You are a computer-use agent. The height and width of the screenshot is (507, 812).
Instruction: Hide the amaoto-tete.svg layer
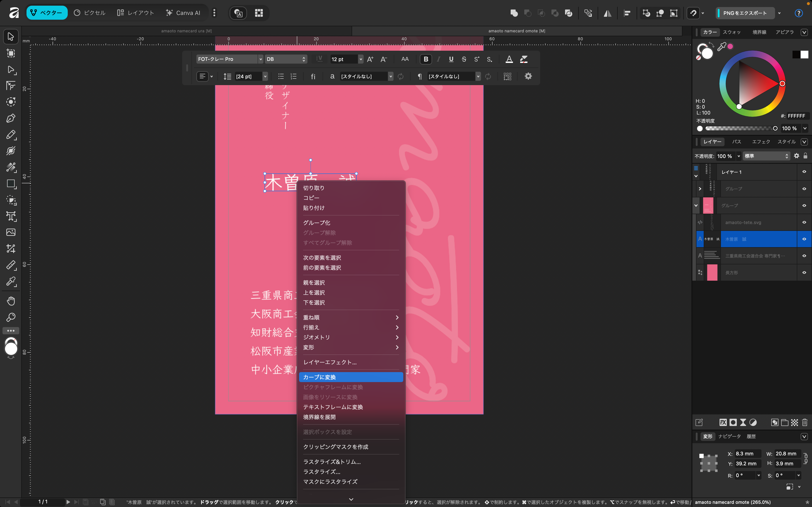pyautogui.click(x=804, y=222)
